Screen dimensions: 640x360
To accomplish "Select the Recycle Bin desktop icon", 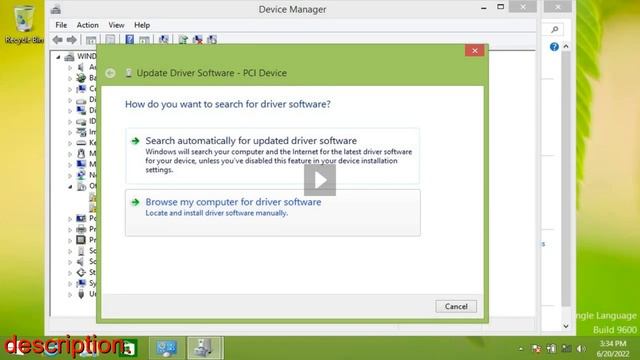I will click(x=24, y=24).
